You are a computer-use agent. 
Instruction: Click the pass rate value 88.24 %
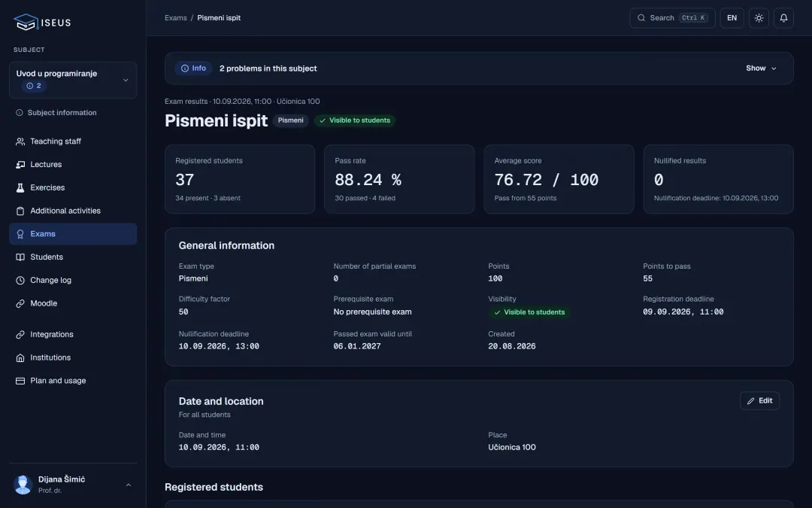(x=368, y=181)
